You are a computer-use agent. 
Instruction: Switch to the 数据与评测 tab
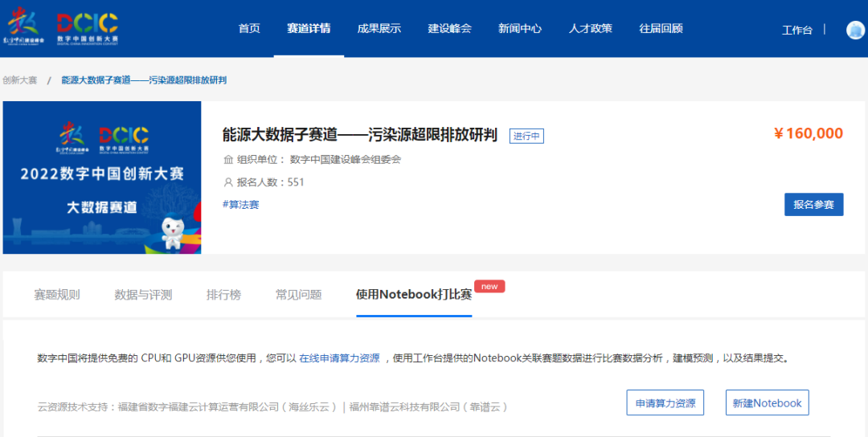143,295
